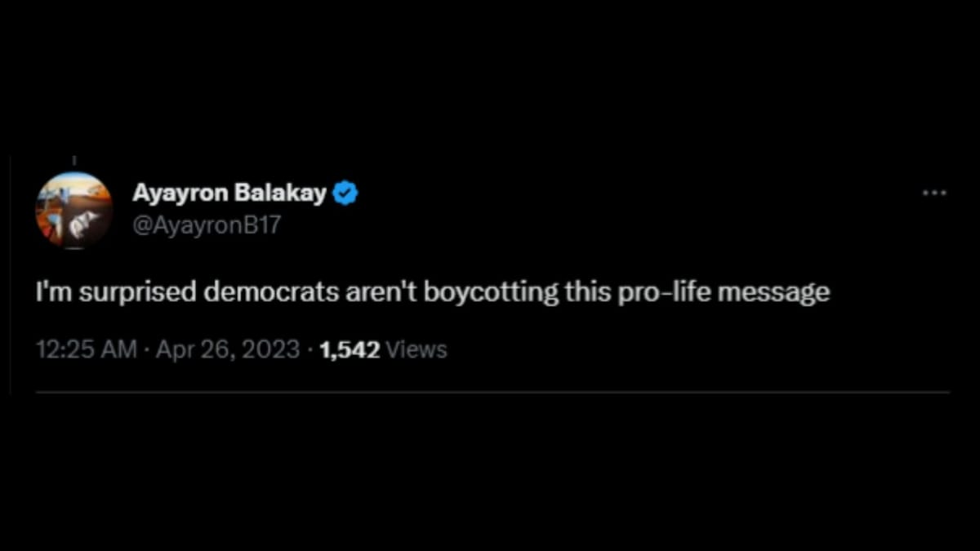Select the @AyayronB17 handle
This screenshot has width=980, height=551.
(x=207, y=226)
